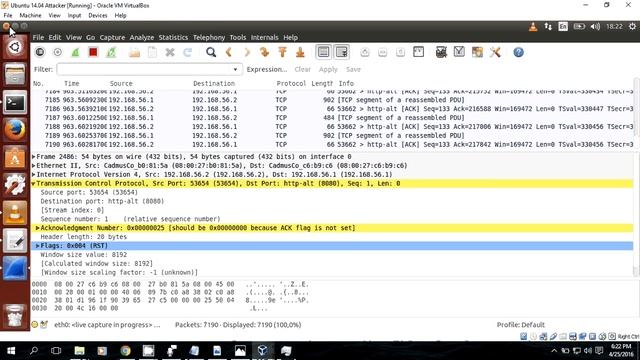Screen dimensions: 640x360
Task: Expand the Flags 0x004 (RST) field
Action: (38, 246)
